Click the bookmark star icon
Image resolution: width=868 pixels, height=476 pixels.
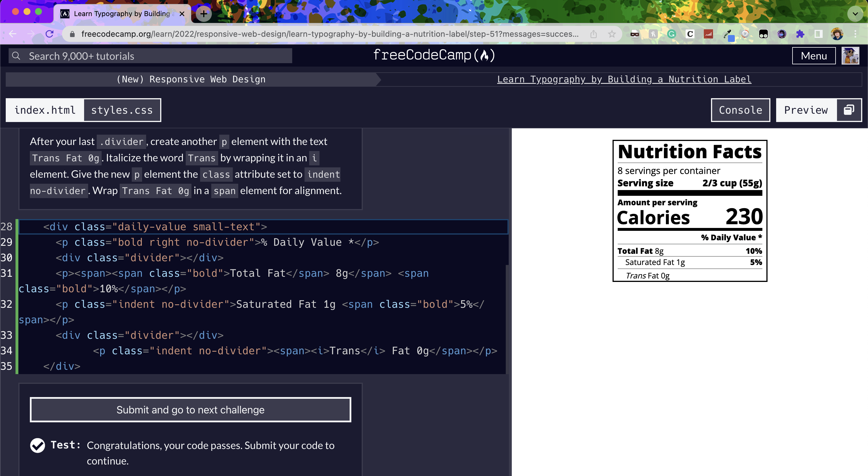[612, 34]
